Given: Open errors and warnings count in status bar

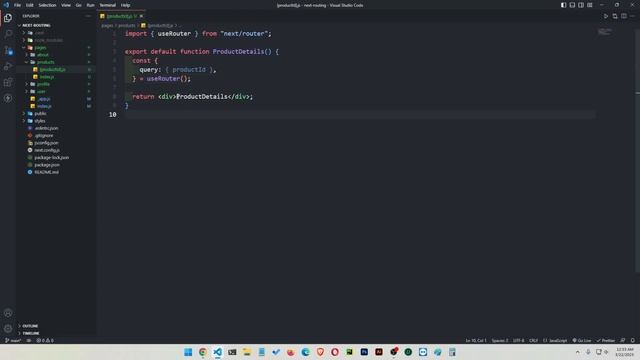Looking at the screenshot, I should [45, 340].
